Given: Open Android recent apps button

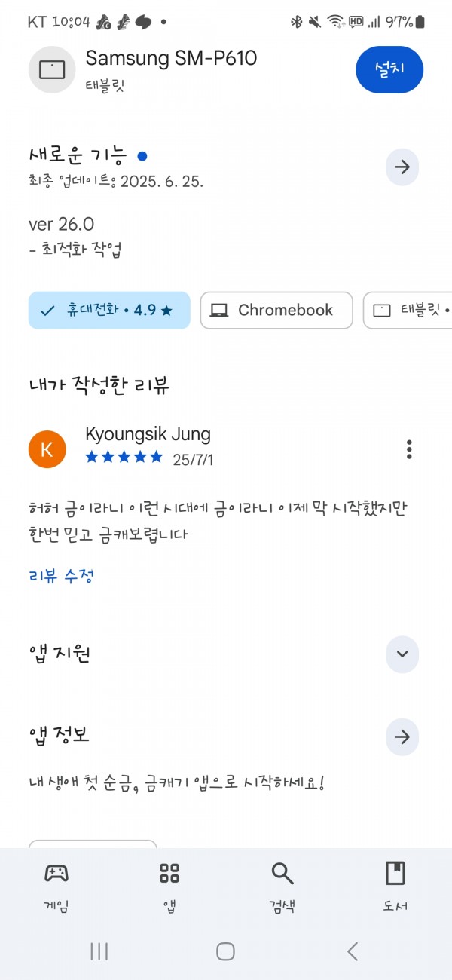Looking at the screenshot, I should pyautogui.click(x=99, y=951).
